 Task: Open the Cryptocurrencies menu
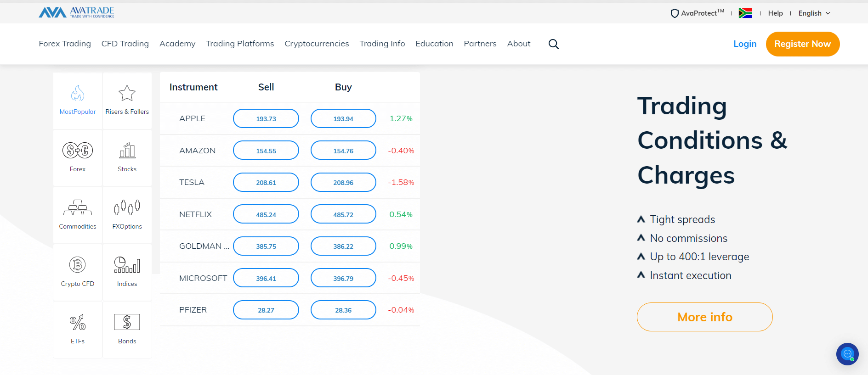[x=317, y=44]
